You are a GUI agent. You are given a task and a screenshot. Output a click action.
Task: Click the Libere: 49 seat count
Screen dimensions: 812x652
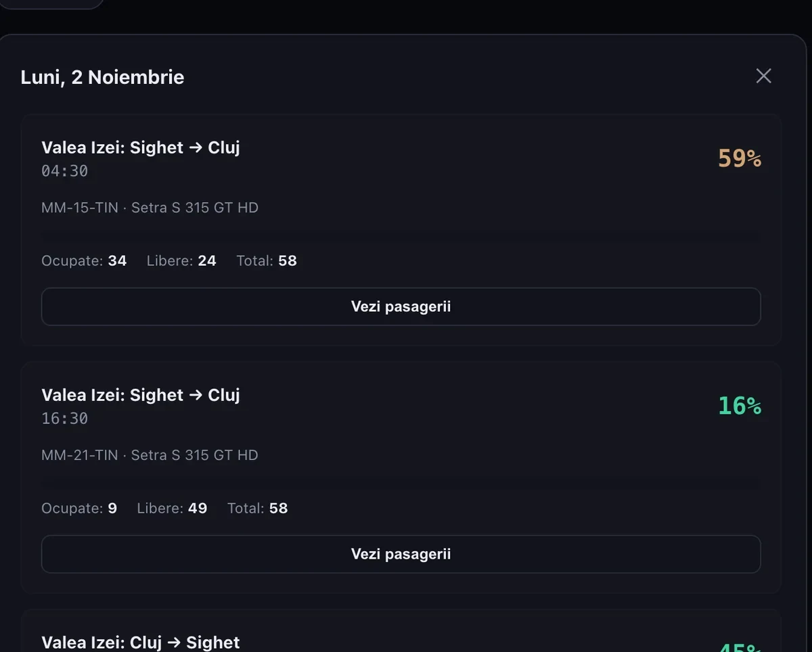pyautogui.click(x=172, y=509)
